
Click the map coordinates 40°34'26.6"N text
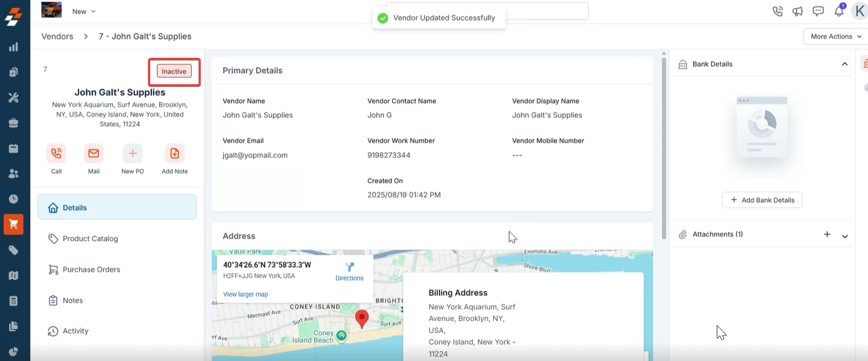(267, 265)
